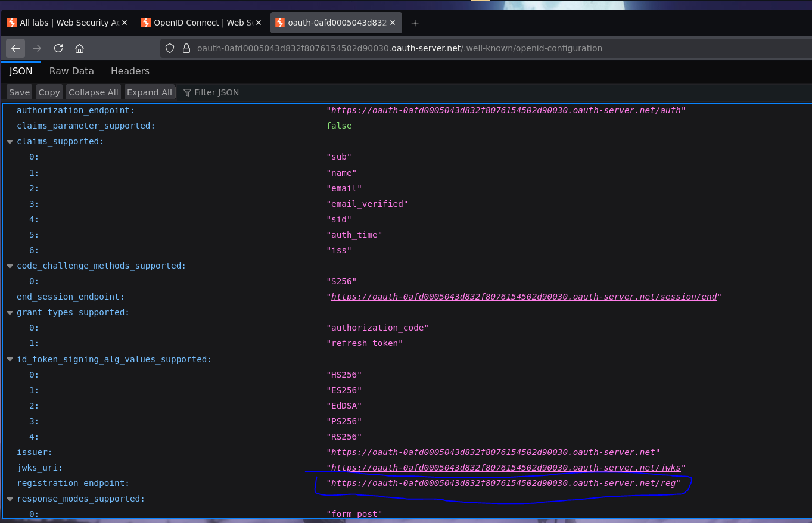Open a new tab with plus icon
The height and width of the screenshot is (523, 812).
pyautogui.click(x=415, y=23)
